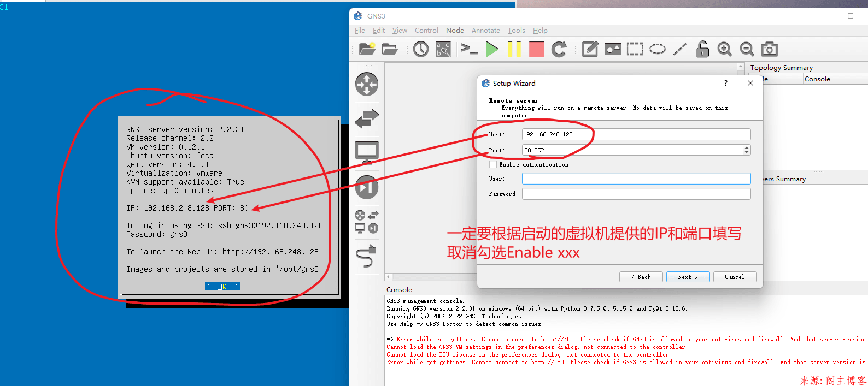The image size is (868, 386).
Task: Click 'Use Help -> GNS3 Doctor' console line
Action: (x=465, y=324)
